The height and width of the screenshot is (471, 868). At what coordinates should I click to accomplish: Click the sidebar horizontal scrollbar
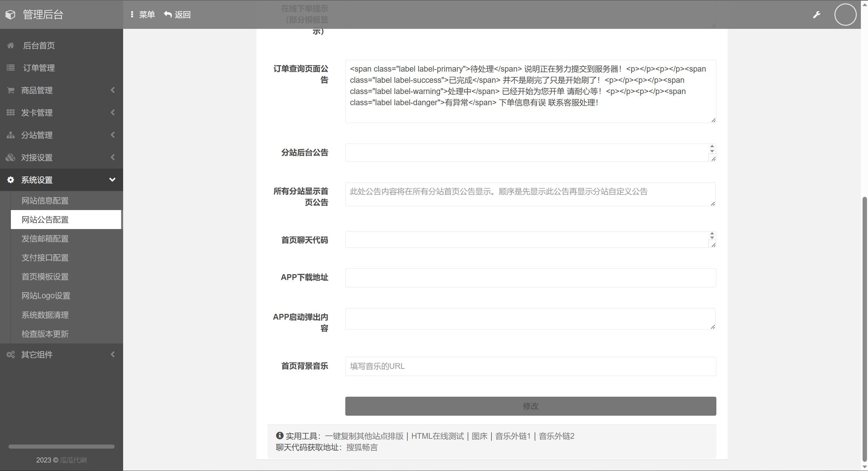61,447
